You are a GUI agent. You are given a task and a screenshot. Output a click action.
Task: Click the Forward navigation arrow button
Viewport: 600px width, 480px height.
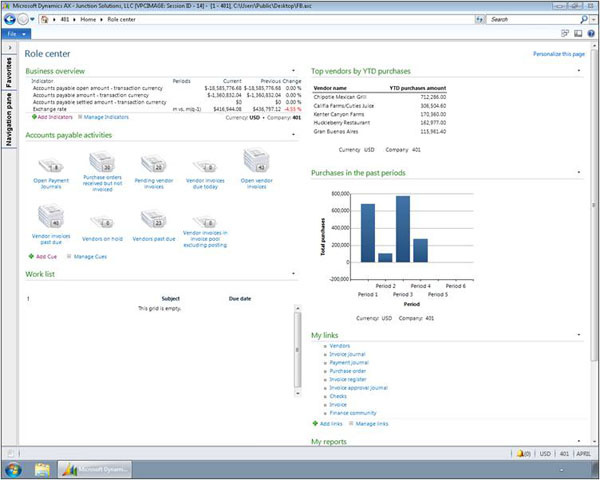click(x=23, y=19)
